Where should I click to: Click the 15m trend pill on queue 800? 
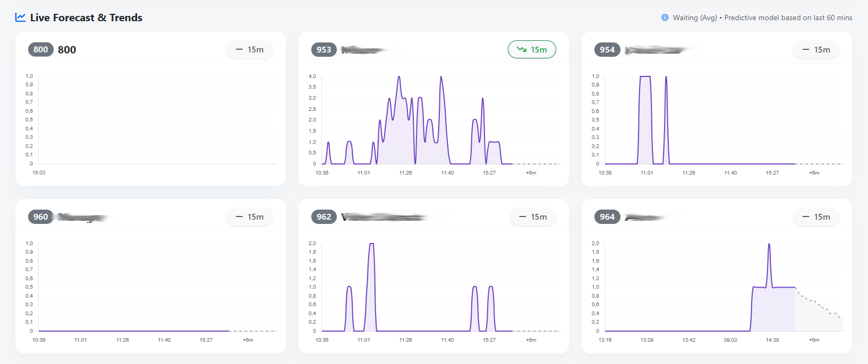250,49
